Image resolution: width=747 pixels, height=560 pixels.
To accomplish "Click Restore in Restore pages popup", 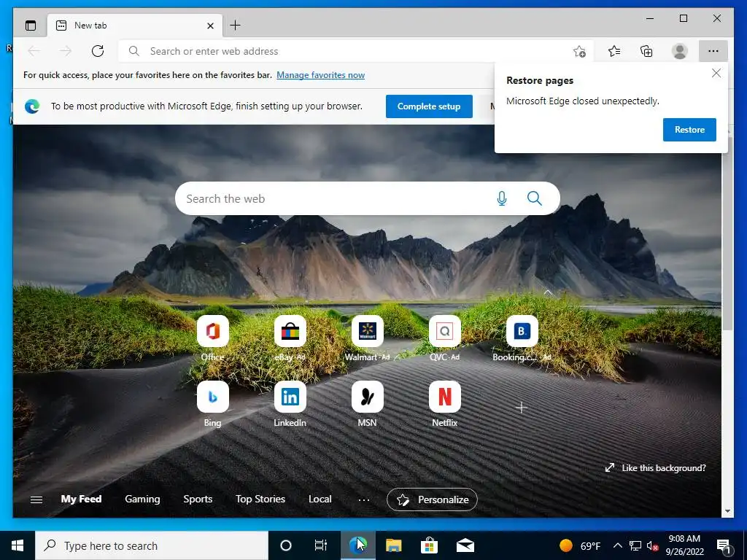I will (x=689, y=130).
